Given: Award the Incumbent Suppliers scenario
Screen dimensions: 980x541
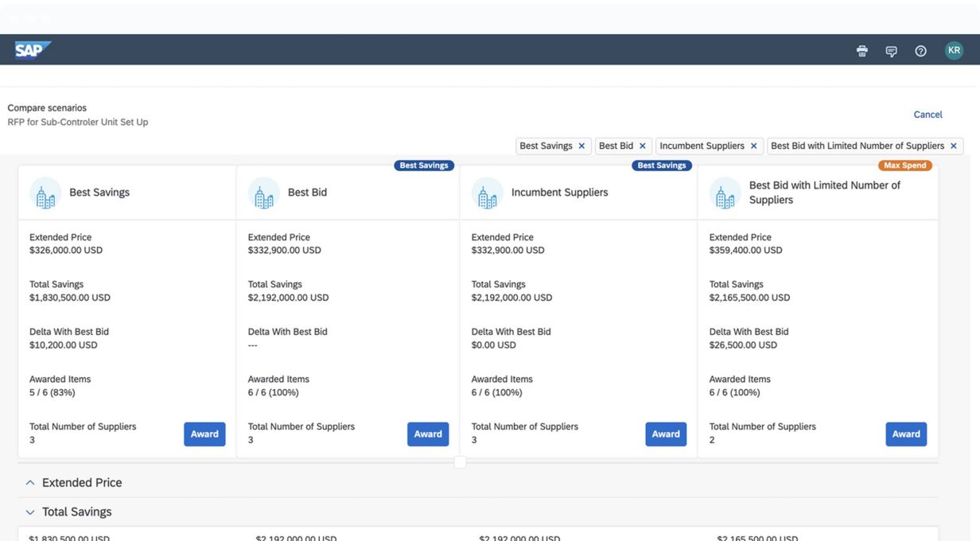Looking at the screenshot, I should pyautogui.click(x=666, y=434).
